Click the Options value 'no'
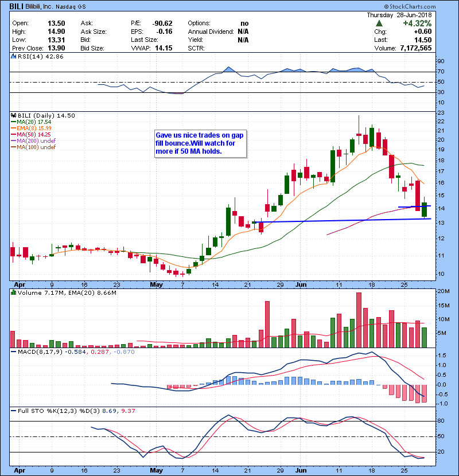Screen dimensions: 459x476 pos(244,24)
